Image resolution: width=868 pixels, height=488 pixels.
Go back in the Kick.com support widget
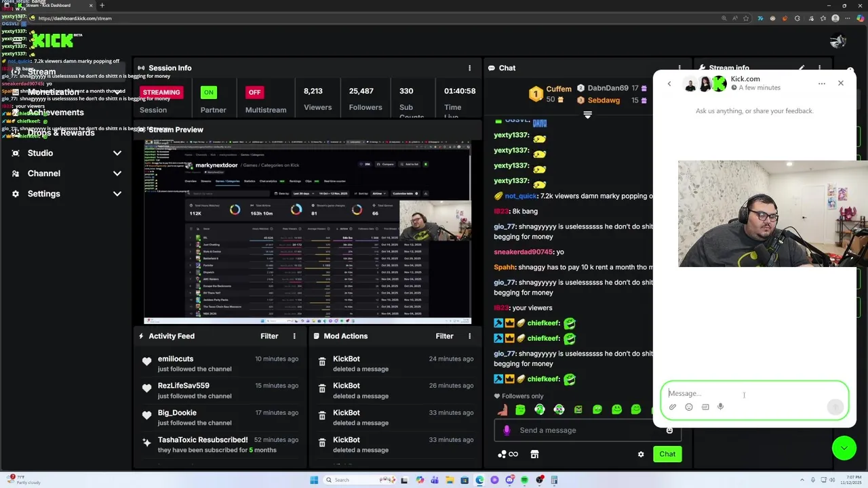tap(669, 83)
